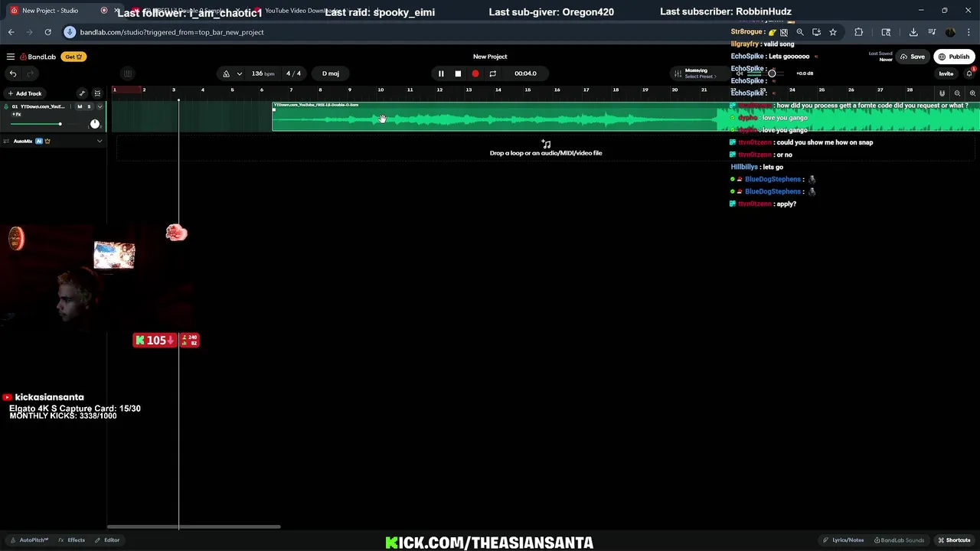The height and width of the screenshot is (551, 980).
Task: Open the BandLab hamburger menu
Action: [11, 57]
